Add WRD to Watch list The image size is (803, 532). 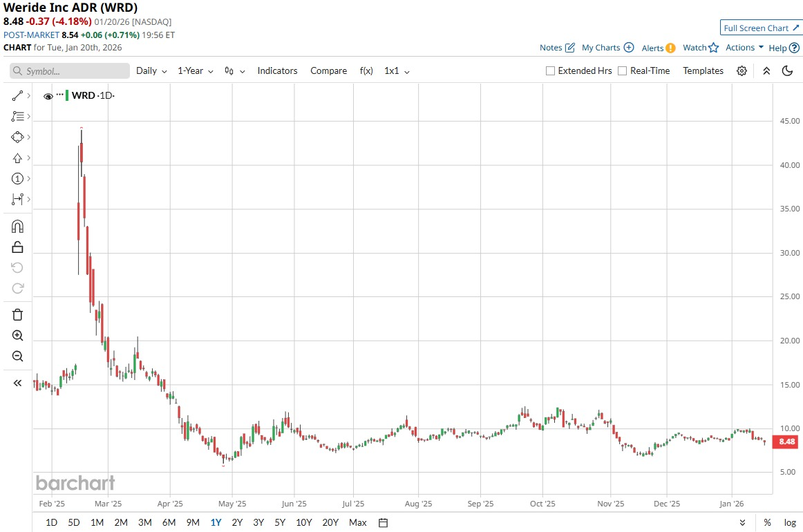click(701, 48)
